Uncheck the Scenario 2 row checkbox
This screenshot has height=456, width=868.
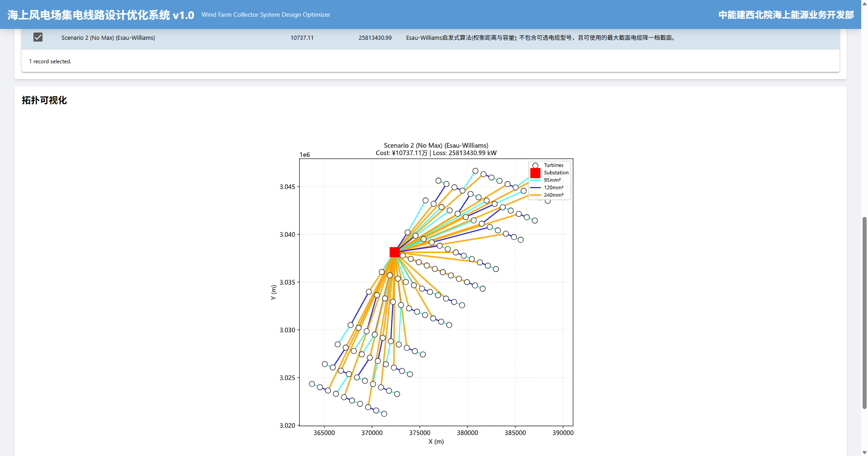click(38, 38)
